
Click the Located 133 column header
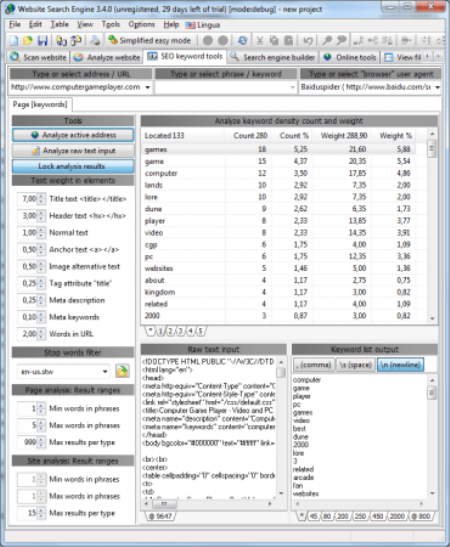pyautogui.click(x=183, y=136)
